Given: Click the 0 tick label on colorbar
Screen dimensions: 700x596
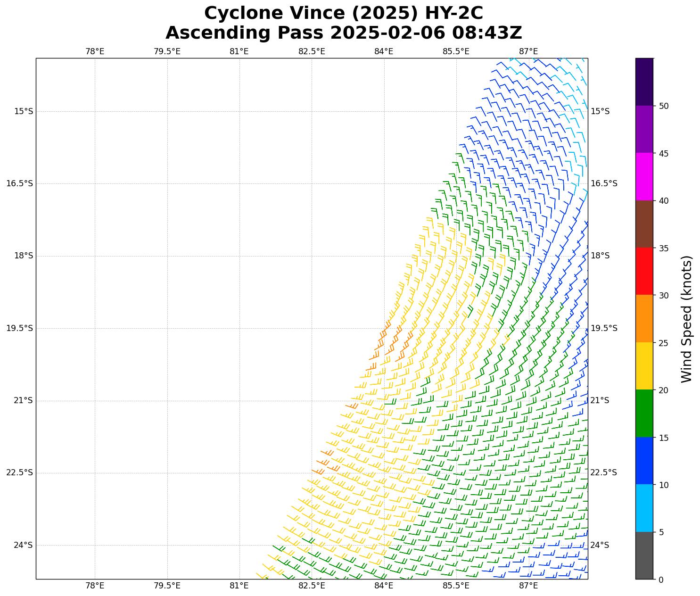Looking at the screenshot, I should click(x=661, y=579).
